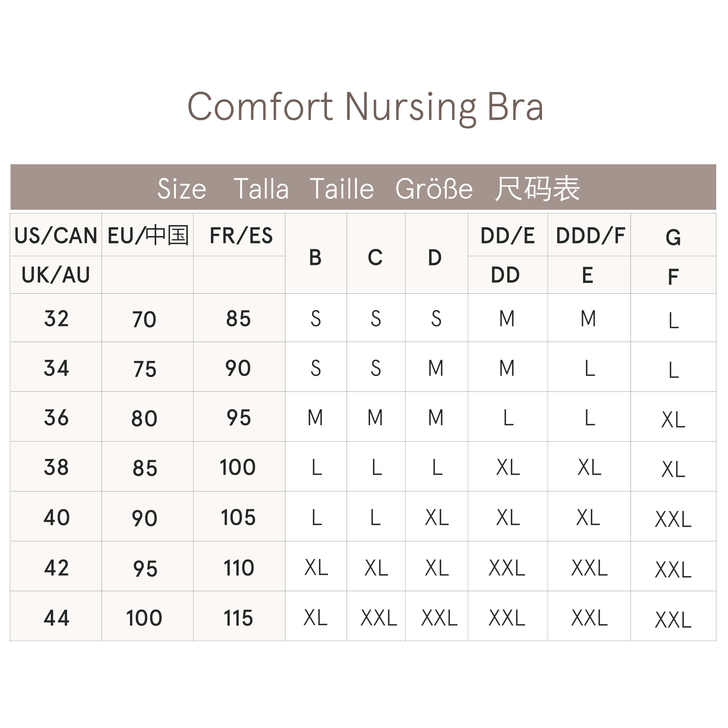This screenshot has width=728, height=728.
Task: Click the UK/AU header cell
Action: coord(56,275)
